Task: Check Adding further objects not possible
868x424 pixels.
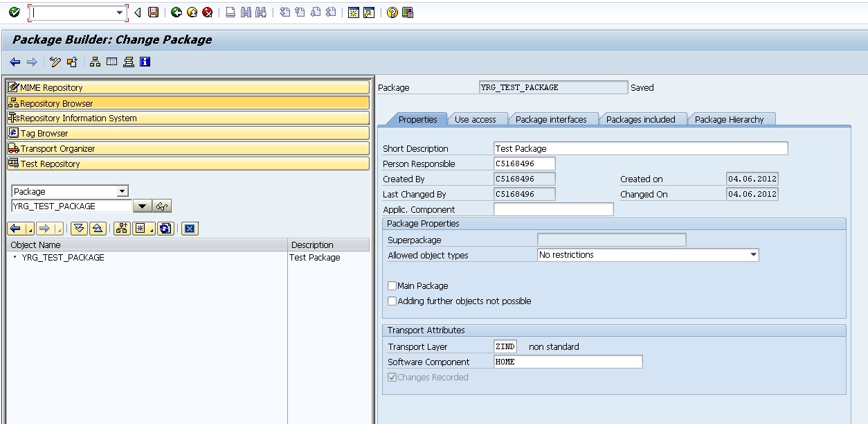Action: coord(392,301)
